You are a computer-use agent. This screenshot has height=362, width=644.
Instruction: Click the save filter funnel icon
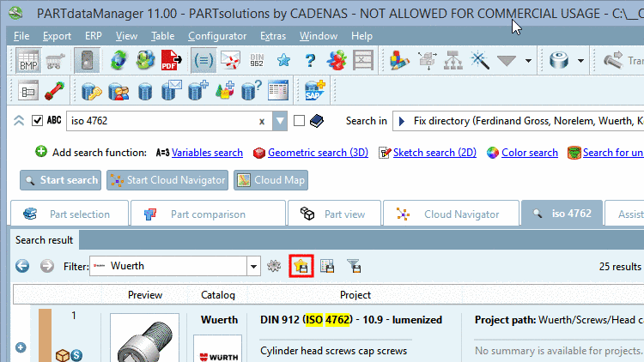354,266
